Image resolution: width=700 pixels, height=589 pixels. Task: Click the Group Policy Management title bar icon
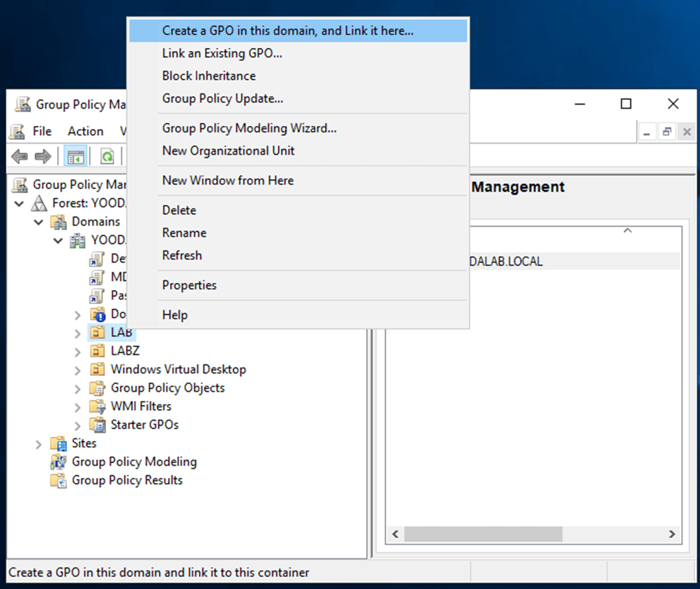(x=22, y=105)
